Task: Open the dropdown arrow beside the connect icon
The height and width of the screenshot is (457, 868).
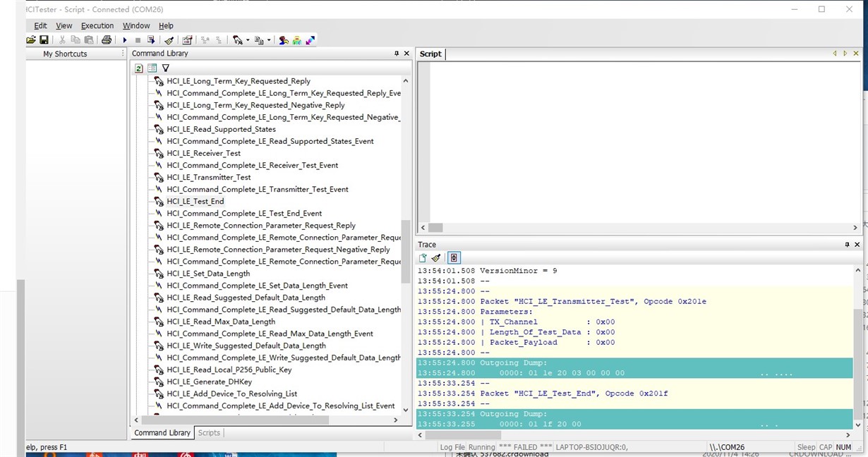Action: tap(248, 40)
